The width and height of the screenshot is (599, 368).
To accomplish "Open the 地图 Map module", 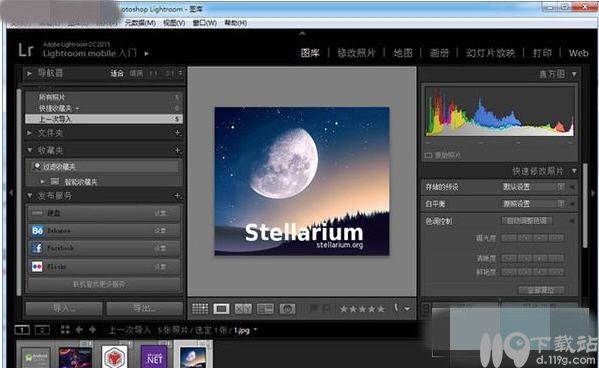I will [x=403, y=53].
